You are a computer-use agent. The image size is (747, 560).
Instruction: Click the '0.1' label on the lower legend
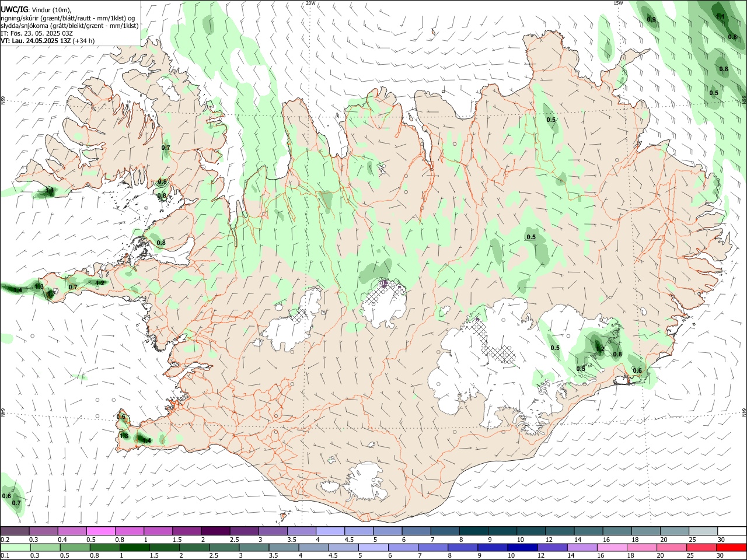(5, 556)
